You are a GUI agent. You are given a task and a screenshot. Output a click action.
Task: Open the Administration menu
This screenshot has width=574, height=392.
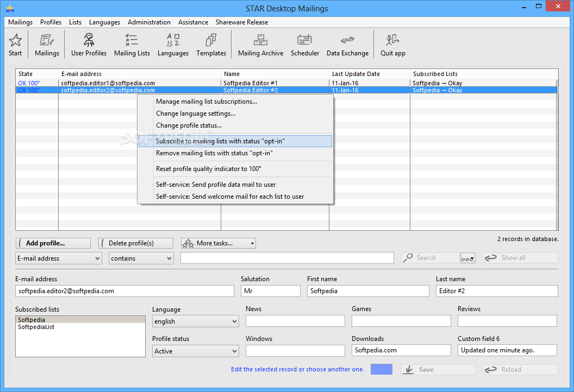click(x=149, y=22)
